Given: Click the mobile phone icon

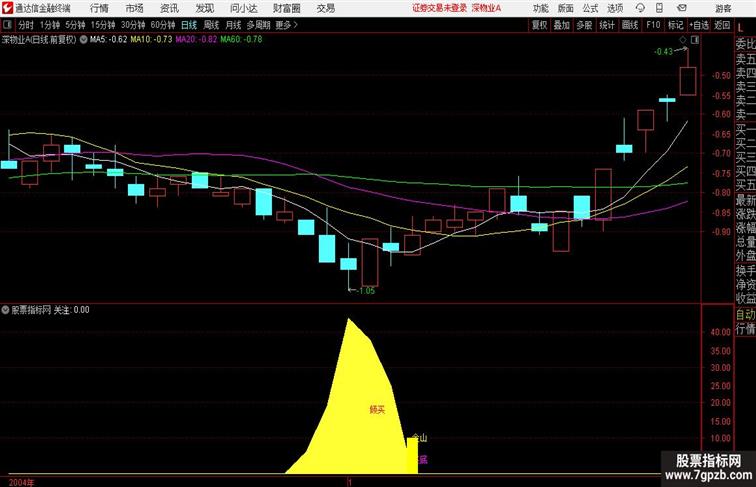Looking at the screenshot, I should pyautogui.click(x=659, y=8).
